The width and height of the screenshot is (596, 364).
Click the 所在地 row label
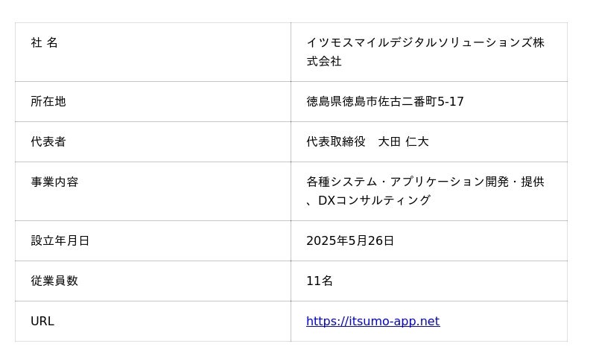tap(48, 101)
